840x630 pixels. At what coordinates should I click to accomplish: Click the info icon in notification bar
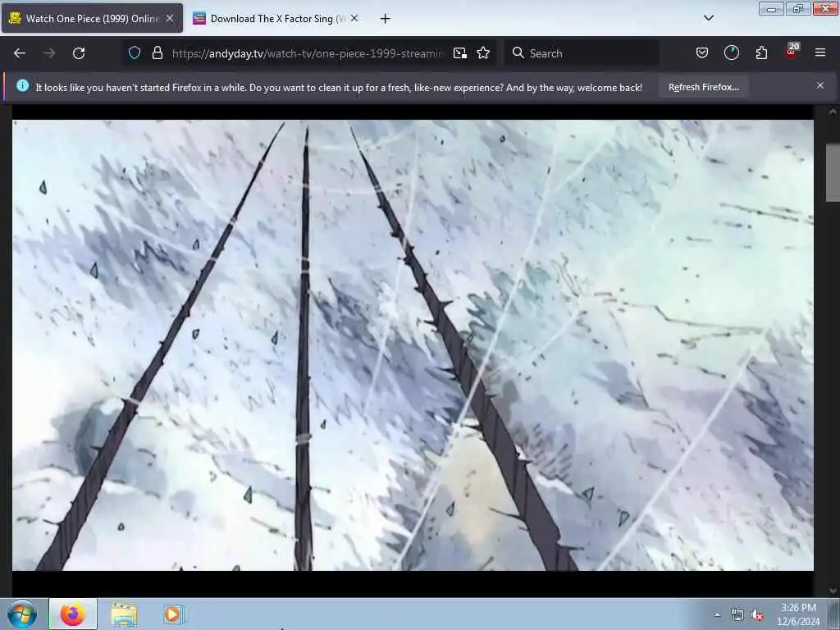(22, 85)
